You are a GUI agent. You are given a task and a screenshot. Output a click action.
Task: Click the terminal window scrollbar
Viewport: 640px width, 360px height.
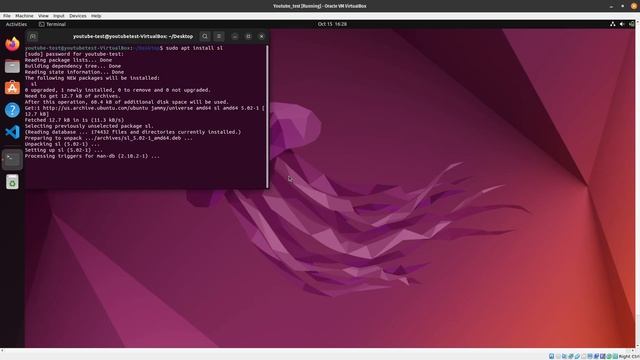click(x=267, y=116)
